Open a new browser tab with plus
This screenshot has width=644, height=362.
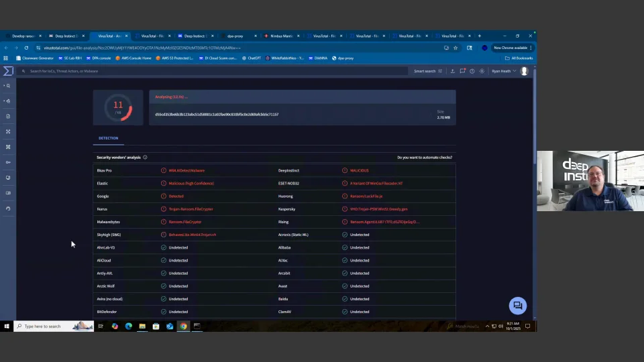pos(479,36)
